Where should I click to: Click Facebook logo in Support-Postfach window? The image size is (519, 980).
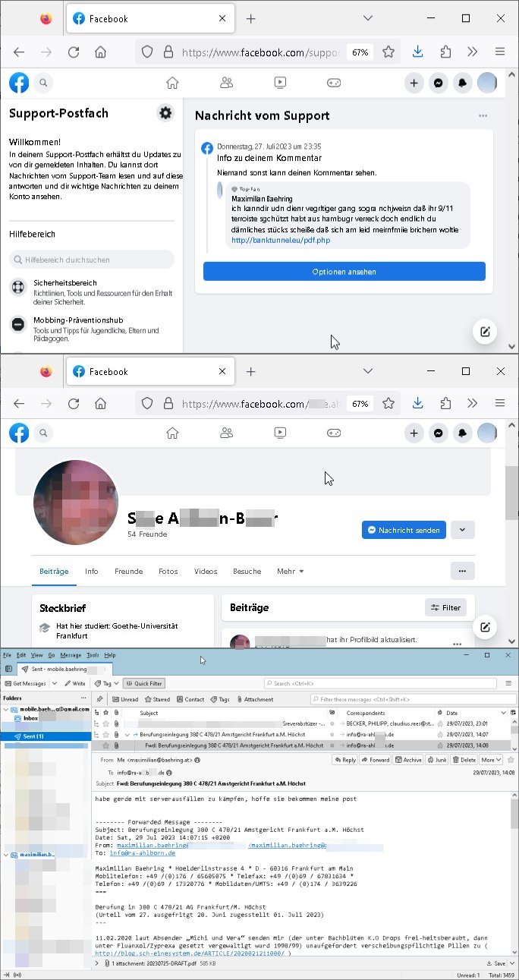coord(19,84)
